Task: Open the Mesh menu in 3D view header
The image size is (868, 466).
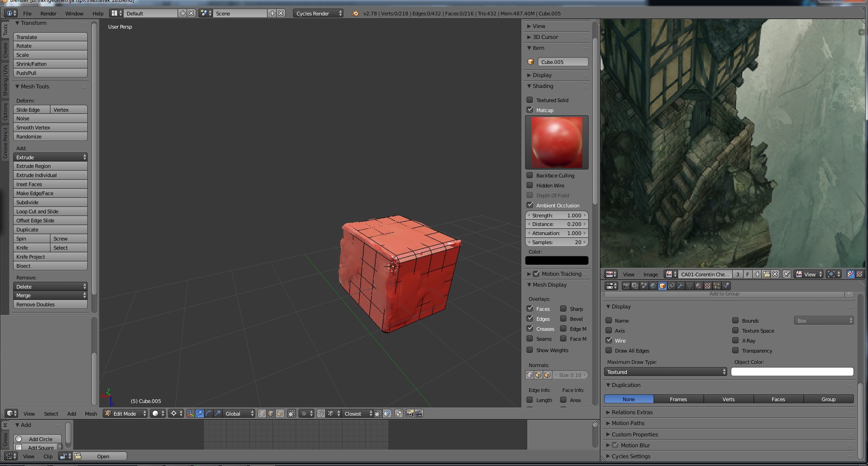Action: tap(91, 413)
